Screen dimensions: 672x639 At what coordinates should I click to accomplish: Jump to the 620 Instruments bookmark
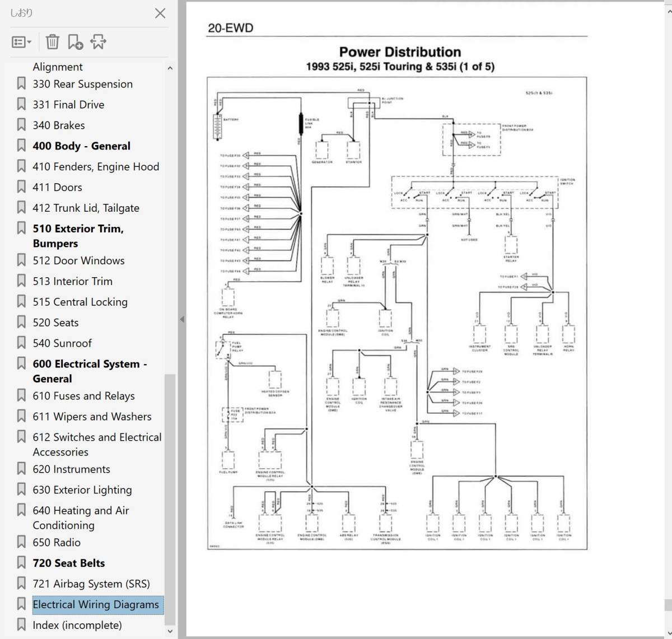click(x=71, y=470)
